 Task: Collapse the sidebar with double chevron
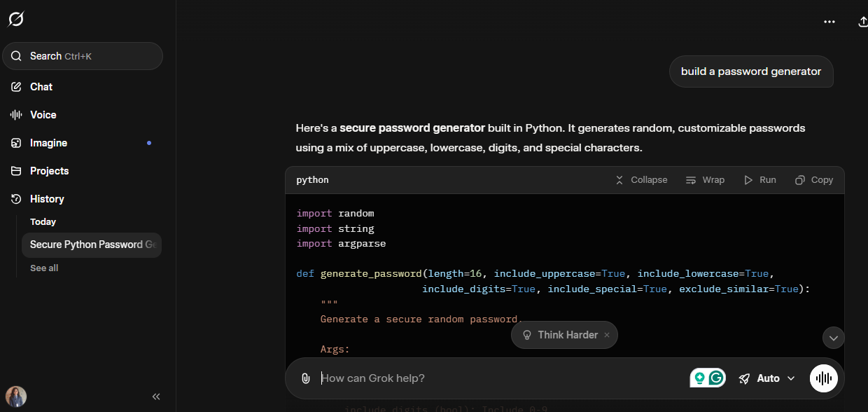point(156,397)
